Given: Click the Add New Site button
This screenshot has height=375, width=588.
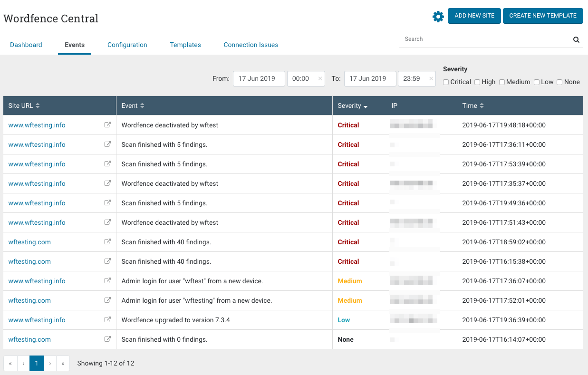Looking at the screenshot, I should pyautogui.click(x=474, y=16).
